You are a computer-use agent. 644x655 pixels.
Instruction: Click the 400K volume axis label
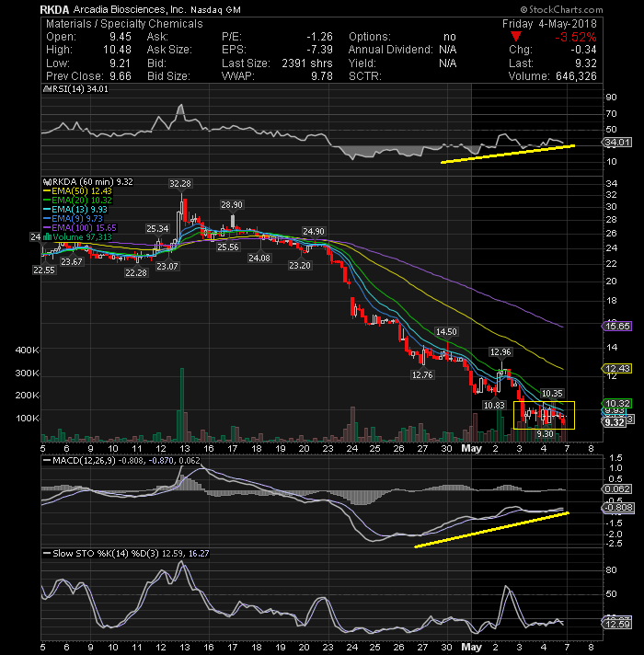(x=28, y=350)
